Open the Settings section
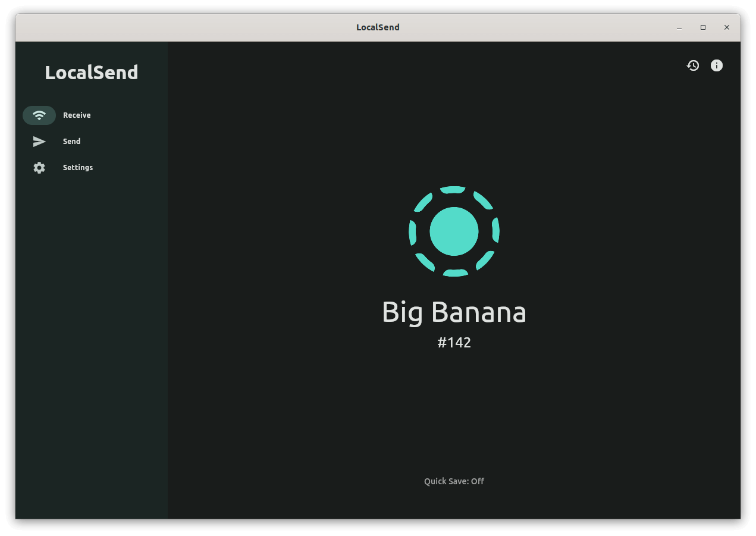Viewport: 756px width, 536px height. click(x=77, y=167)
